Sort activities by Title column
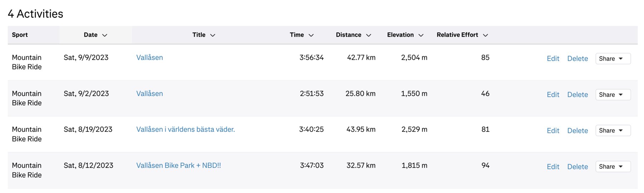This screenshot has height=193, width=644. click(x=204, y=35)
